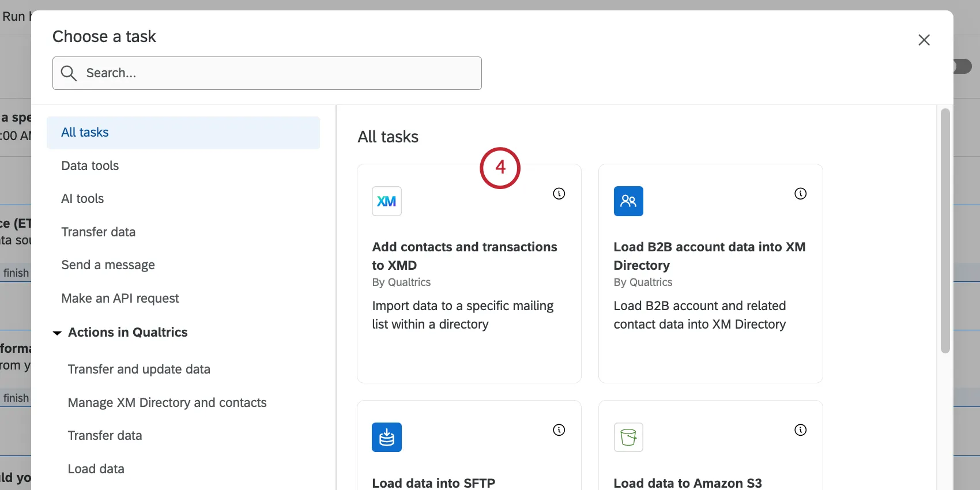Select Make an API request category
The width and height of the screenshot is (980, 490).
(120, 299)
